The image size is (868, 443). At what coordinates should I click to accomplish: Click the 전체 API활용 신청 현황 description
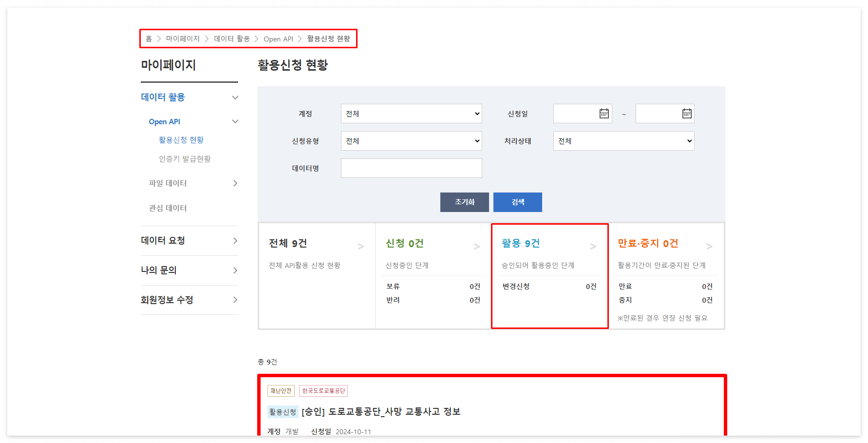pos(304,266)
